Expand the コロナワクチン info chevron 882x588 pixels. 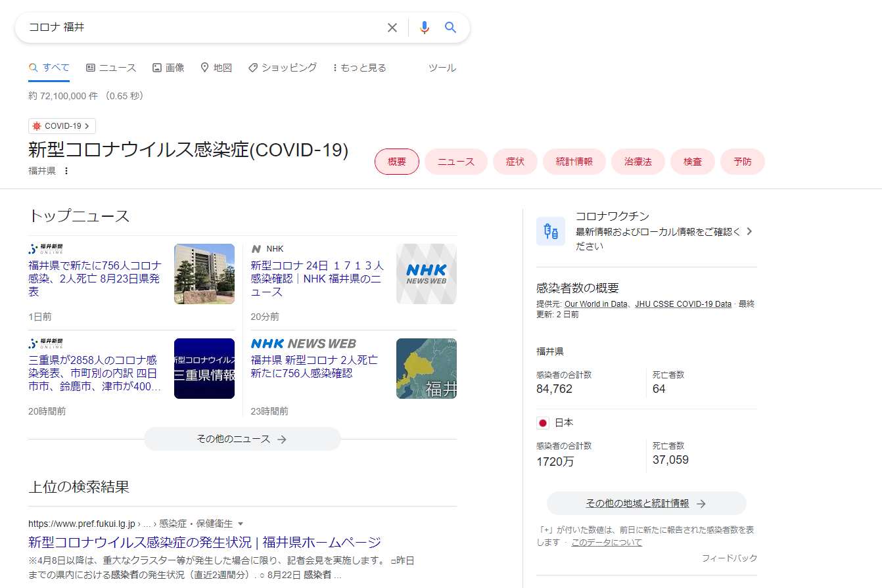coord(750,231)
